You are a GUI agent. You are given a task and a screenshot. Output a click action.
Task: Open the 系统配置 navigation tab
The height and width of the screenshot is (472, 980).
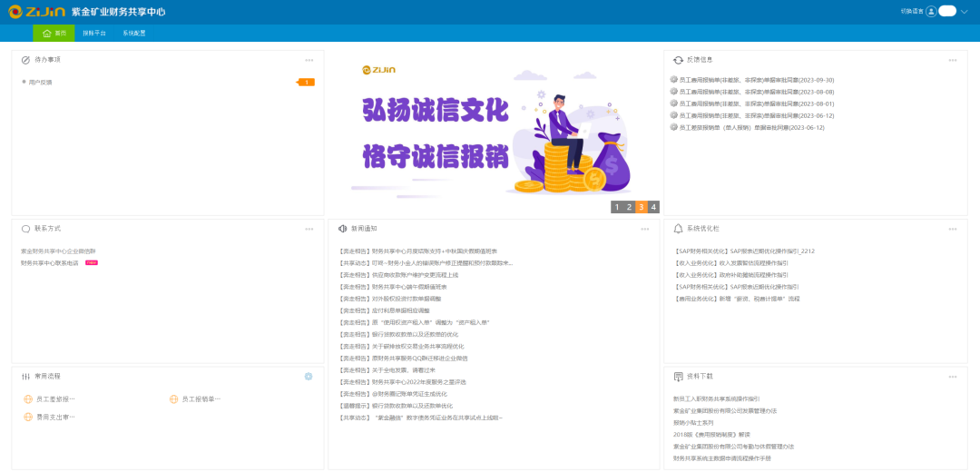pyautogui.click(x=134, y=33)
